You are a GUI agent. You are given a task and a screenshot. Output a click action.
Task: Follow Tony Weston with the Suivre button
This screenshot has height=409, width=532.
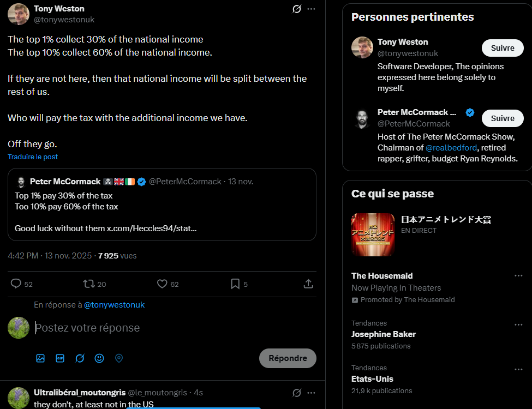pos(502,48)
